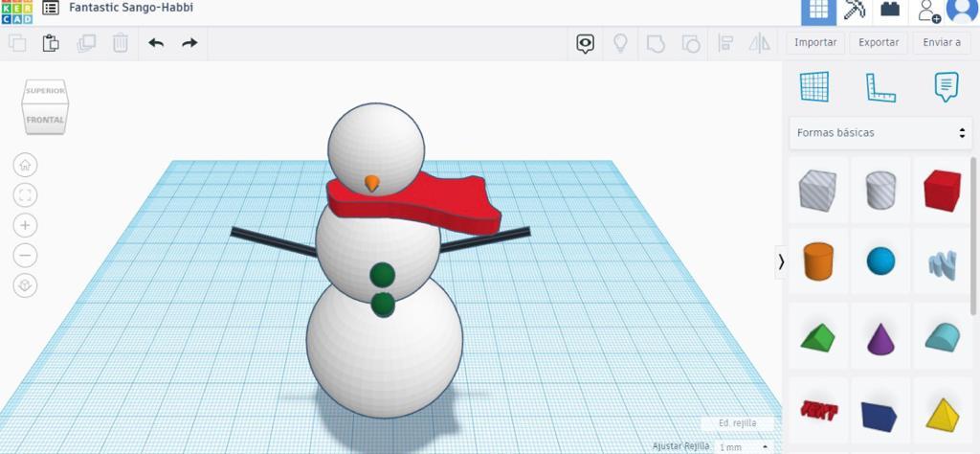This screenshot has height=454, width=980.
Task: Pick the teal Round Roof shape
Action: 943,337
